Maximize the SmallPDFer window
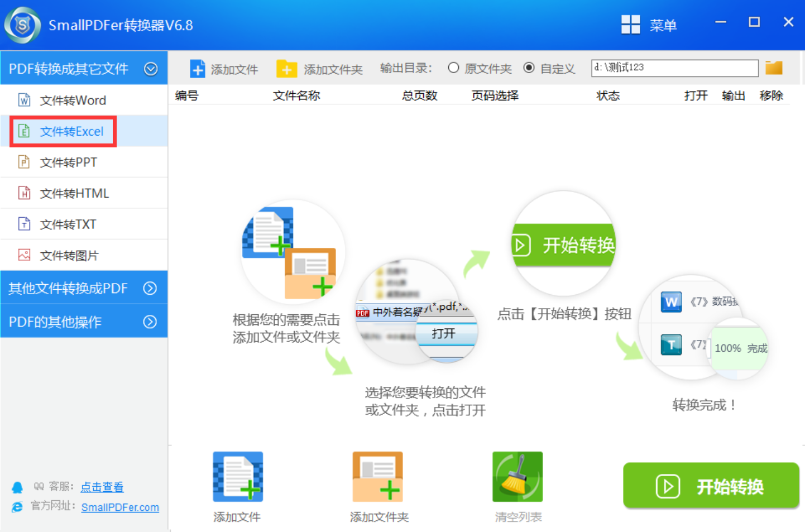This screenshot has width=805, height=532. [x=754, y=22]
